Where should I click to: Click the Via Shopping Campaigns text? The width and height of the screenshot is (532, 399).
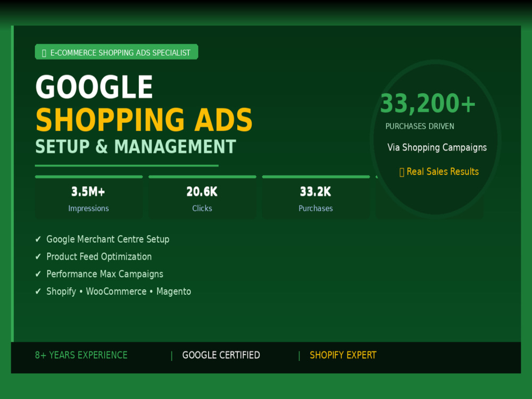[x=437, y=147]
